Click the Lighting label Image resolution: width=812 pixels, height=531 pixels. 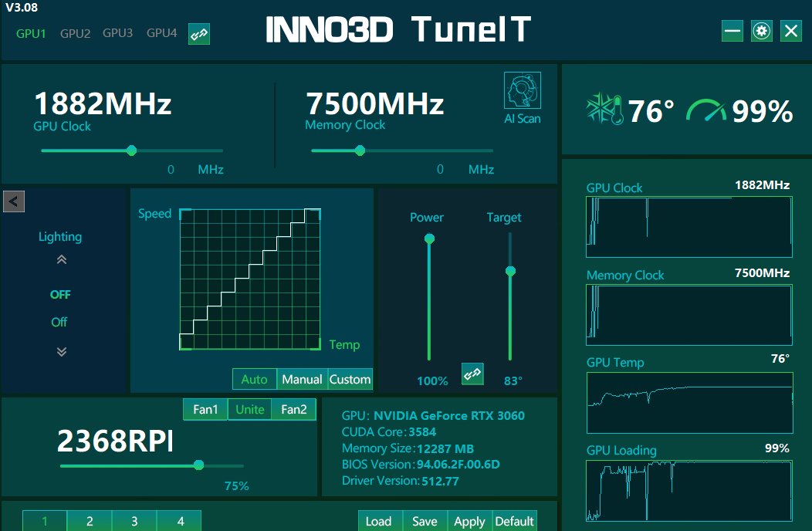pyautogui.click(x=60, y=237)
